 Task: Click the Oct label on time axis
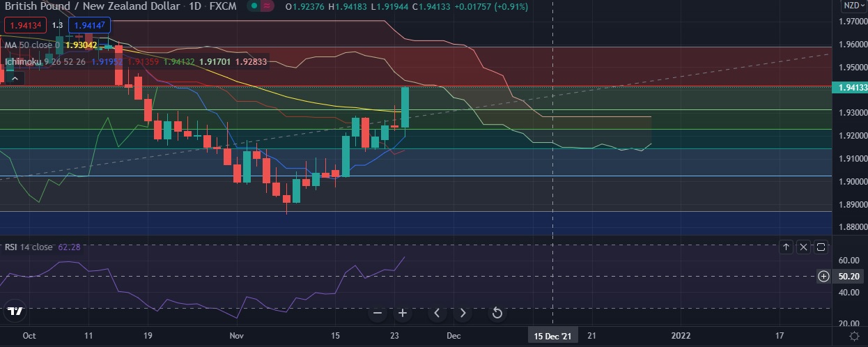[x=29, y=336]
